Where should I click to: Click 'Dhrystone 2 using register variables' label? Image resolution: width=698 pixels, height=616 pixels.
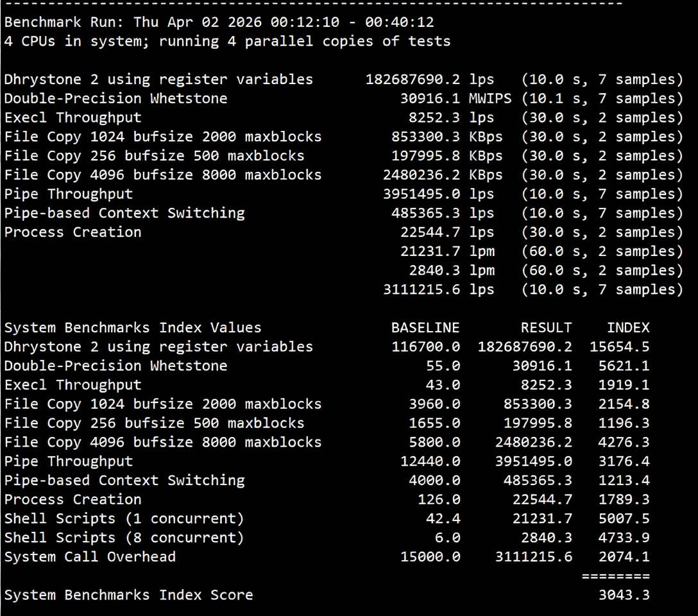[x=158, y=79]
